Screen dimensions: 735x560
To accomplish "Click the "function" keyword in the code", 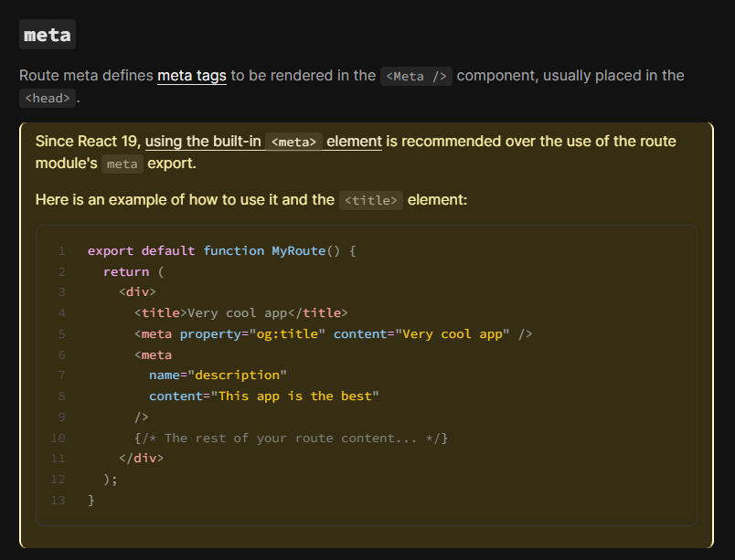I will click(234, 250).
